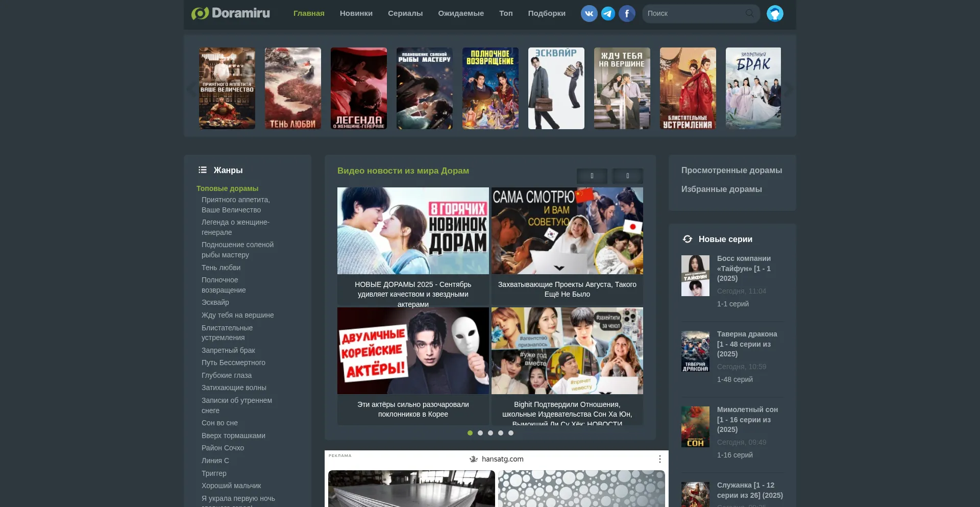Open Босс компании «Тайфун» new episode
980x507 pixels.
click(744, 269)
